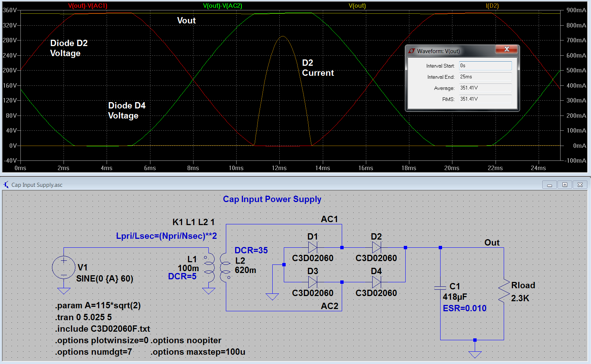Click the Diode D2 Voltage annotation
The width and height of the screenshot is (591, 364).
coord(69,48)
